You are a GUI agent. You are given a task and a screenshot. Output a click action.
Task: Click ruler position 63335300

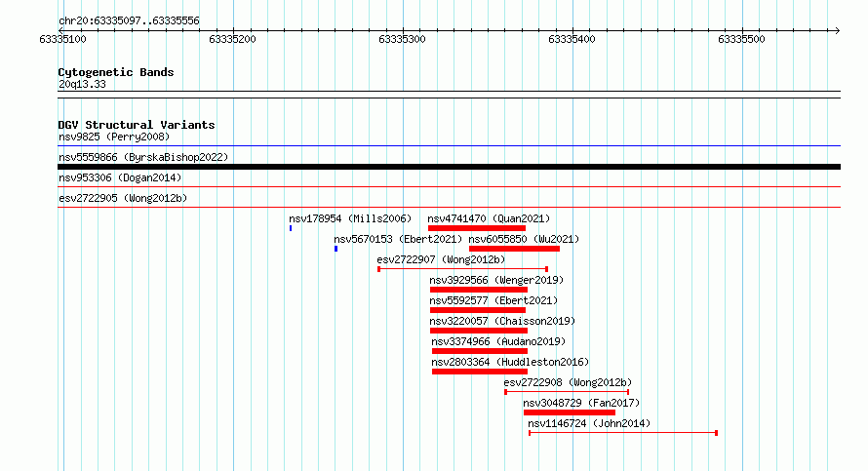pos(403,39)
